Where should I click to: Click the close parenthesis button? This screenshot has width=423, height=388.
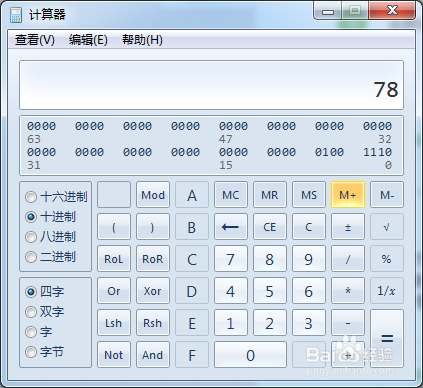153,227
